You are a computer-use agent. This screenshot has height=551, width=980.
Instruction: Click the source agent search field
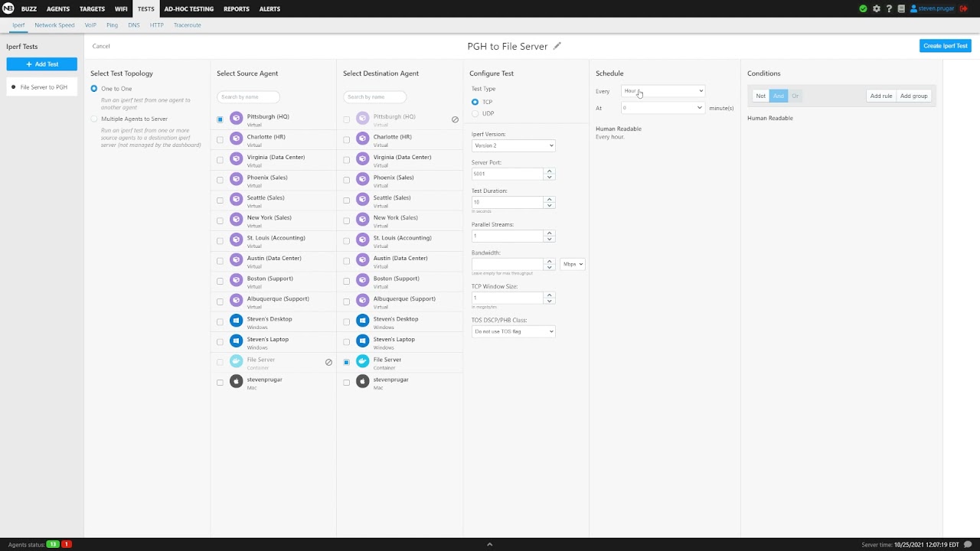tap(248, 97)
